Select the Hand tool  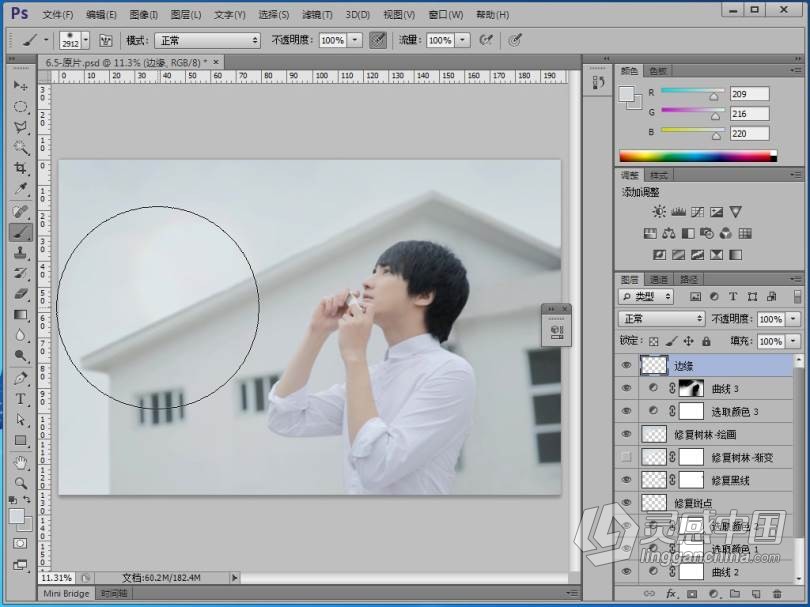(x=21, y=462)
